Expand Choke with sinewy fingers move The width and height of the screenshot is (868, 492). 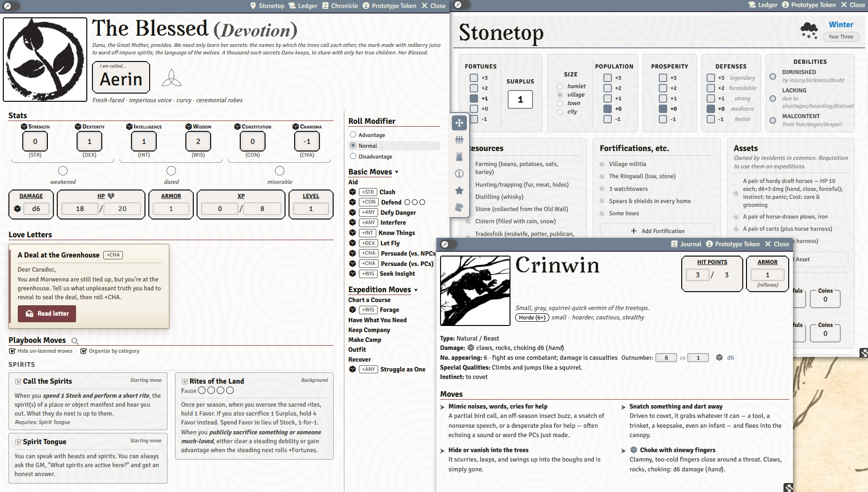(x=623, y=451)
